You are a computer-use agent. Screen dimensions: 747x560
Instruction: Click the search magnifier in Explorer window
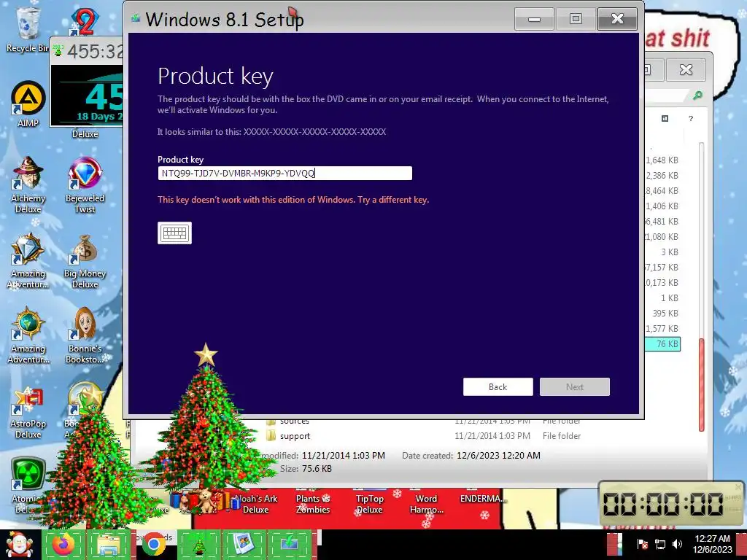(697, 96)
